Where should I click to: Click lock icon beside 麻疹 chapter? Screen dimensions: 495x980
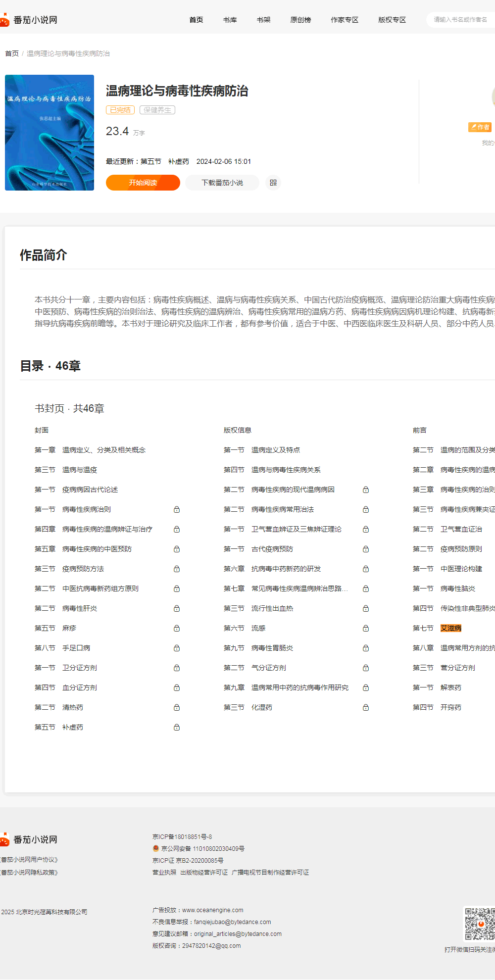177,628
